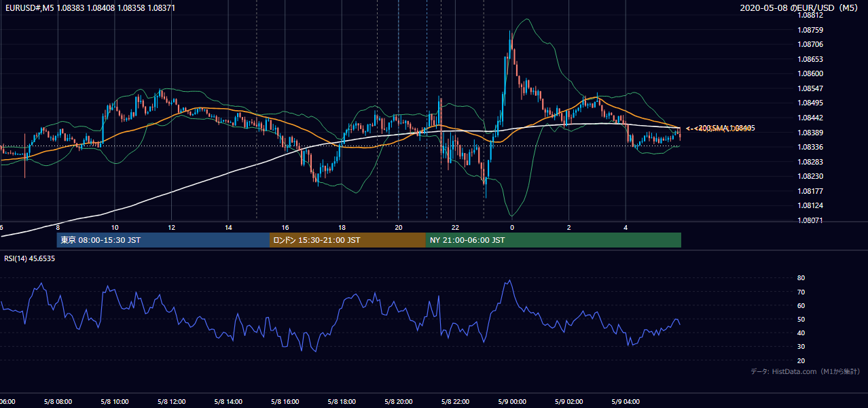Click RSI scale level 80
Screen dimensions: 868x408
801,278
